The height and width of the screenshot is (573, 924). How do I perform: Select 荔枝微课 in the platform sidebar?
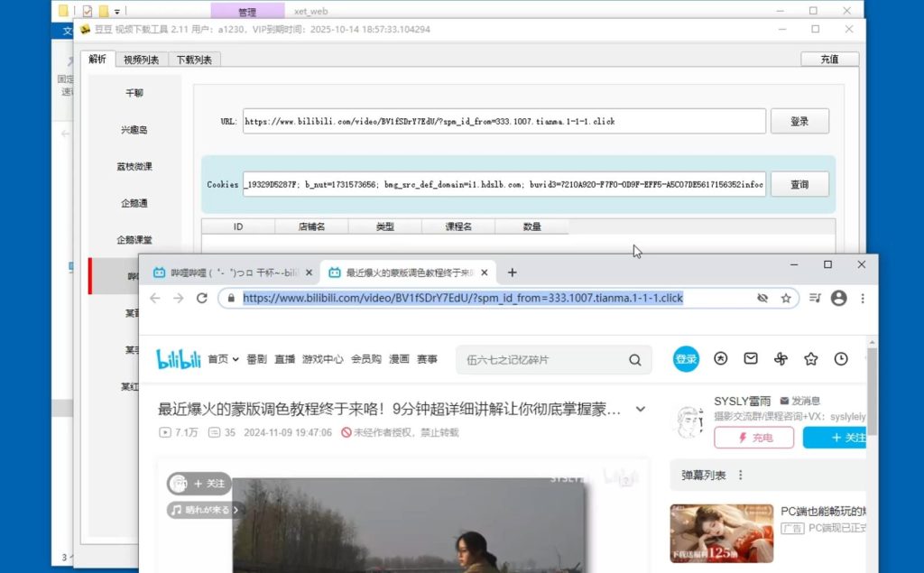point(134,166)
